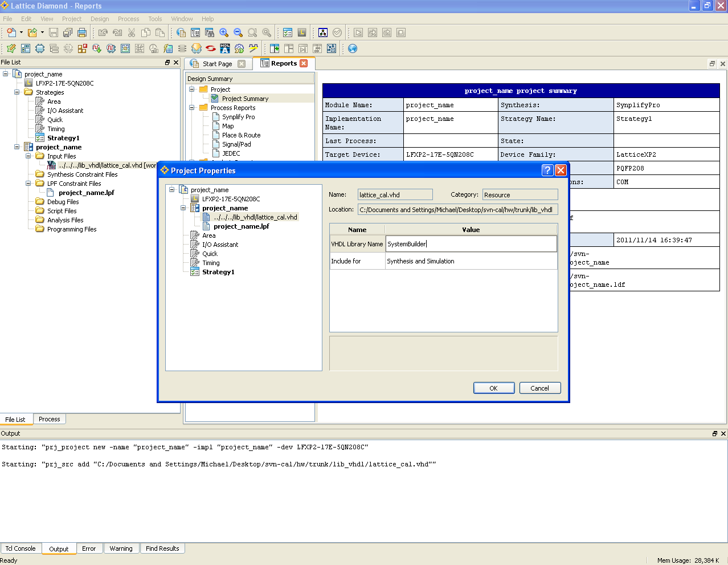The image size is (728, 565).
Task: Click the VHDL Library Name value field
Action: [x=471, y=244]
